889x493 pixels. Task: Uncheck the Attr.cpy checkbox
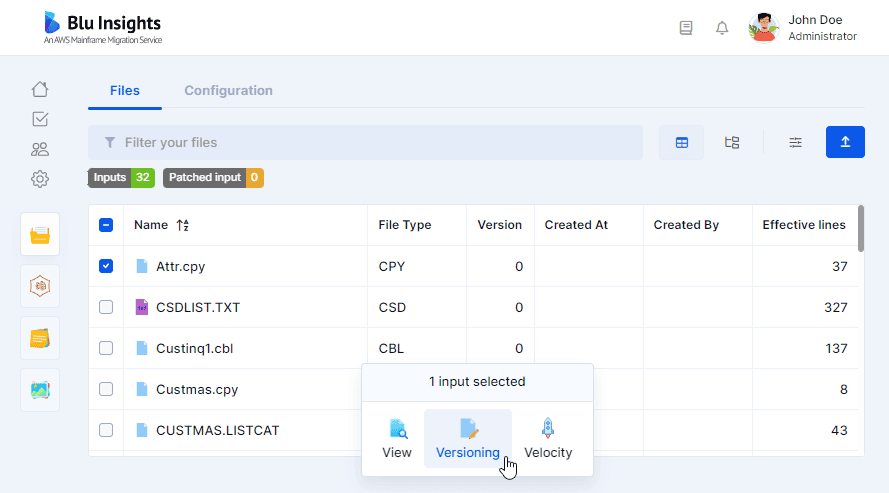pyautogui.click(x=106, y=266)
